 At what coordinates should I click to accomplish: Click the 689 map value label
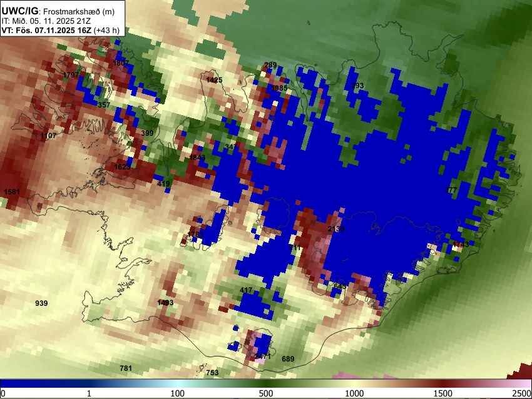(288, 358)
